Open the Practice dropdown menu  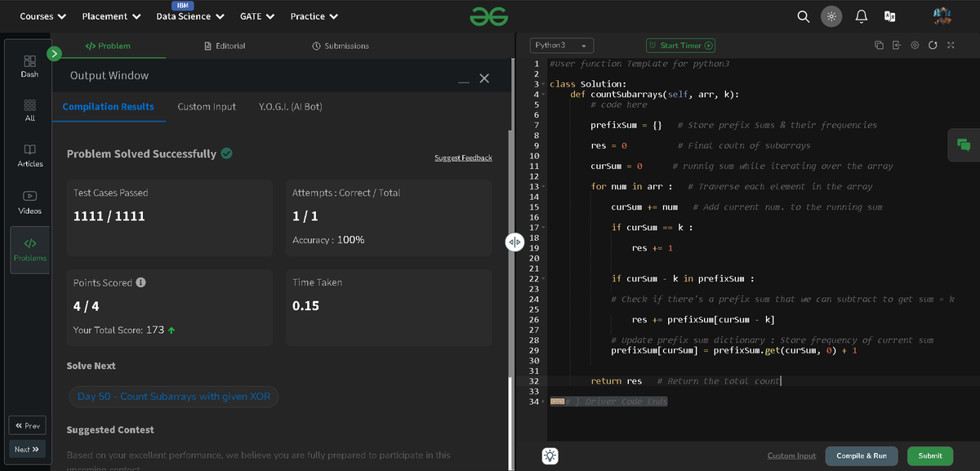[314, 16]
